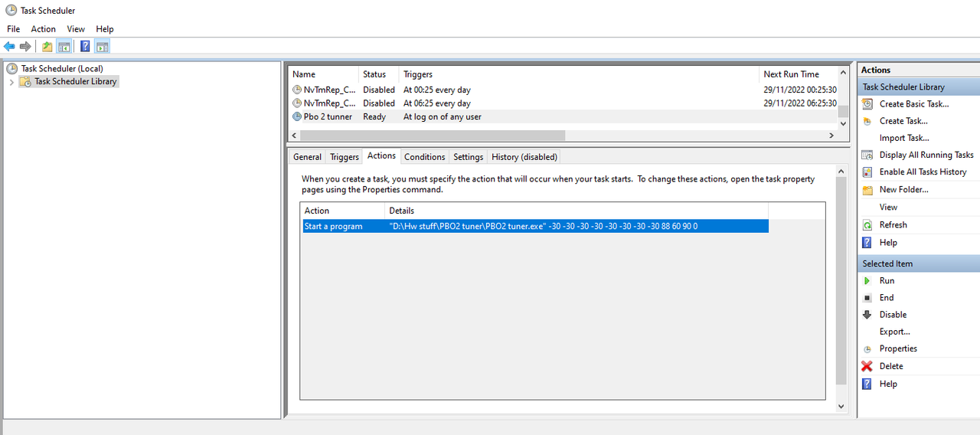The image size is (980, 435).
Task: Click the Pbo 2 tunner task icon
Action: 297,116
